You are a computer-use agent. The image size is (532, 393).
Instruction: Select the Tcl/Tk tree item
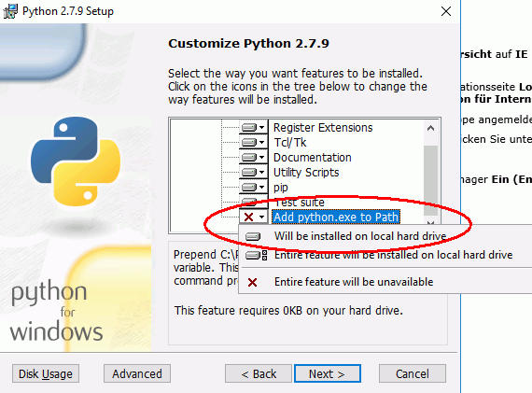(x=290, y=143)
